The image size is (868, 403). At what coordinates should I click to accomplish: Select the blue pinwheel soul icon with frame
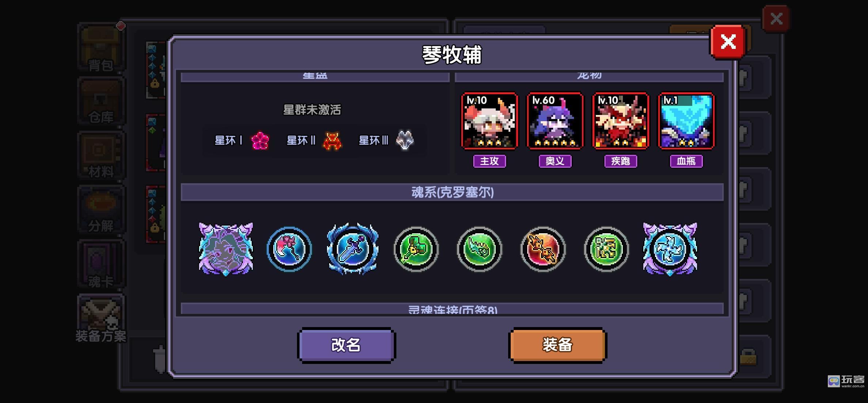tap(670, 249)
